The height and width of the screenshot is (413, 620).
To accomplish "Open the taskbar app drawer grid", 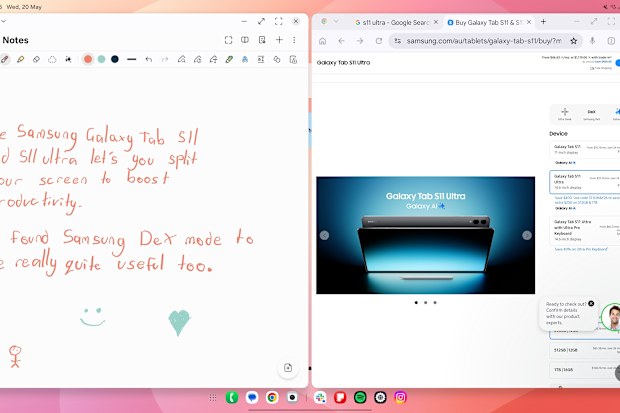I will coord(213,398).
